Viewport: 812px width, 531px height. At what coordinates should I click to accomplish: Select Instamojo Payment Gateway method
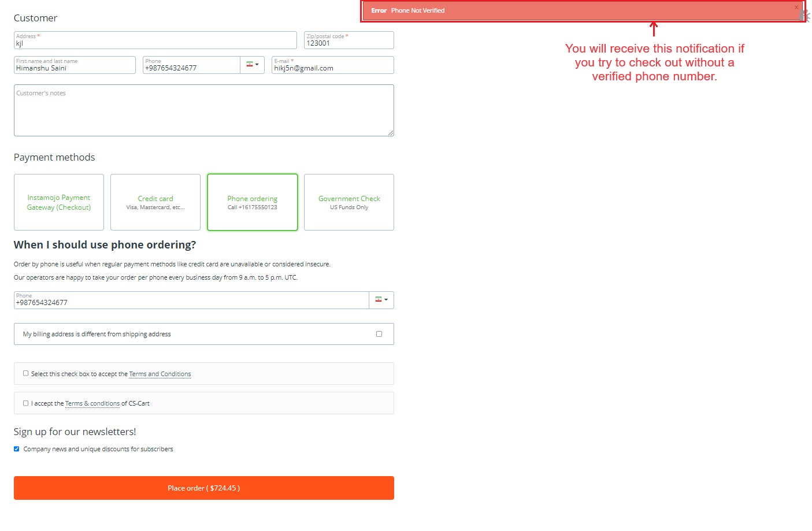[59, 202]
